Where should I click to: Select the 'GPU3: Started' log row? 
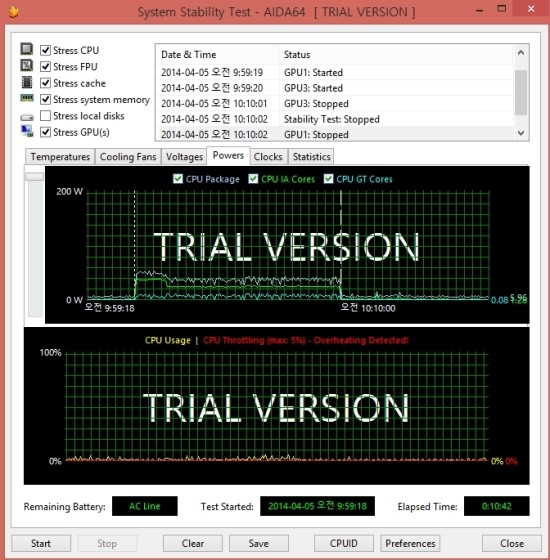tap(335, 88)
